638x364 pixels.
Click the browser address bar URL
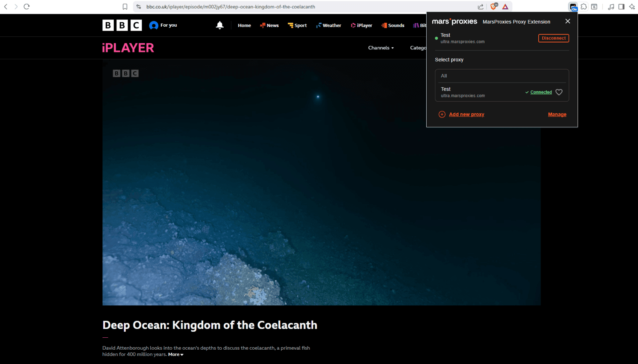230,7
